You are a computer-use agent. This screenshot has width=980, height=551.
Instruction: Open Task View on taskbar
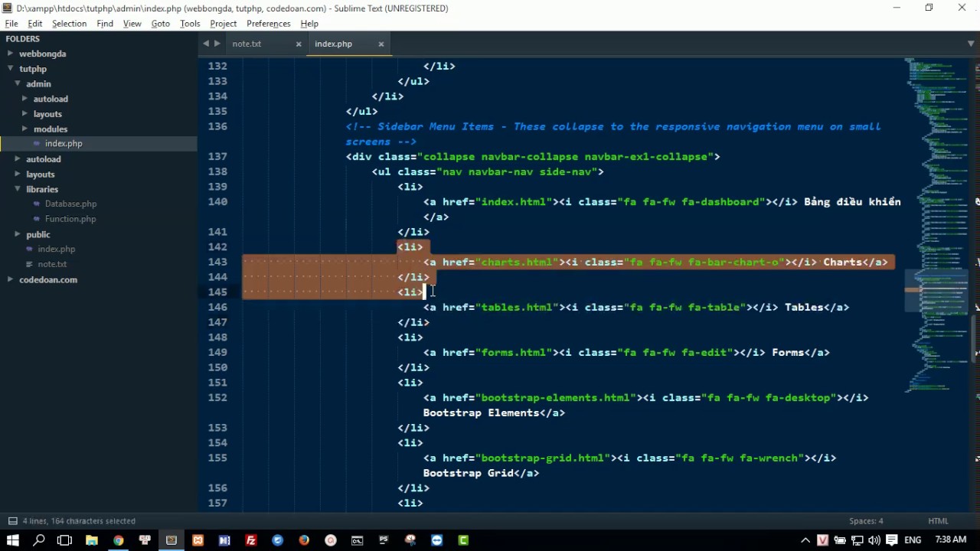click(x=65, y=540)
